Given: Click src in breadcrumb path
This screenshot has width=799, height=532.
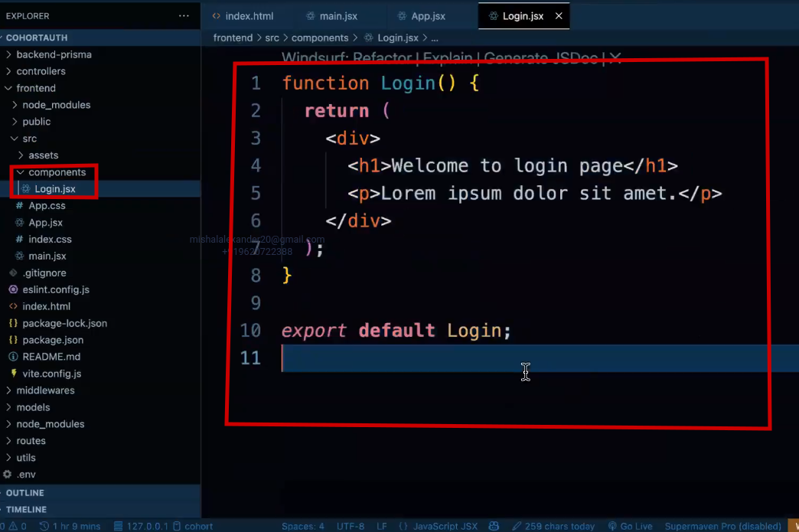Looking at the screenshot, I should point(272,38).
